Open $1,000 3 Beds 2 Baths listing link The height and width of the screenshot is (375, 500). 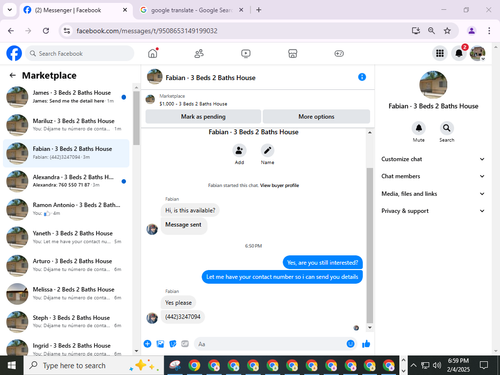click(193, 104)
